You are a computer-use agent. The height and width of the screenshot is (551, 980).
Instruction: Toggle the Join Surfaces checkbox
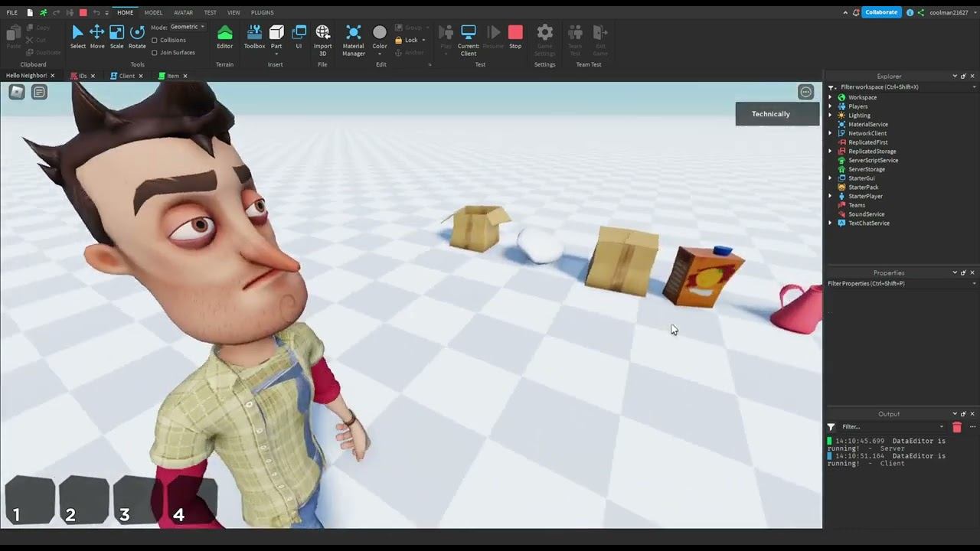155,53
